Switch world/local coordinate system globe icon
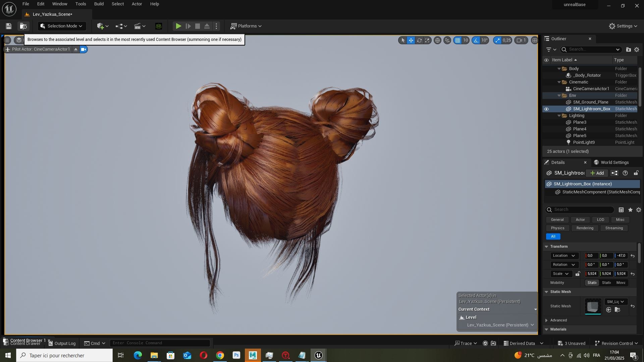Screen dimensions: 644x362 click(x=437, y=40)
